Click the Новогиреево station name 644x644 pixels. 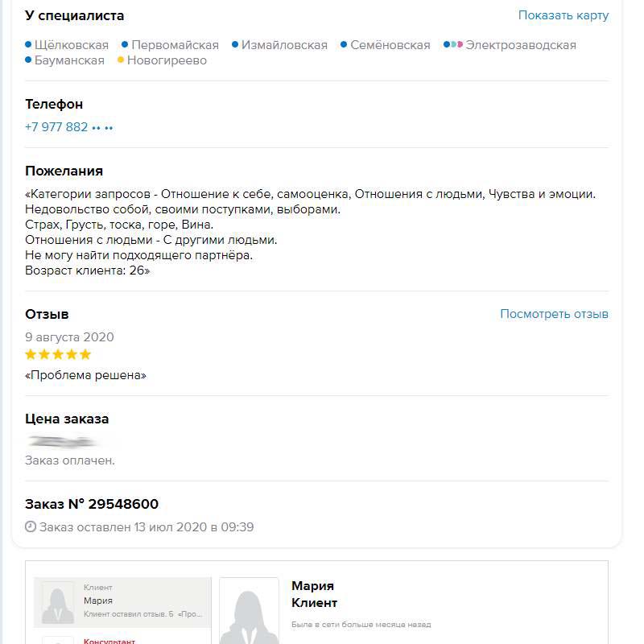[x=167, y=60]
